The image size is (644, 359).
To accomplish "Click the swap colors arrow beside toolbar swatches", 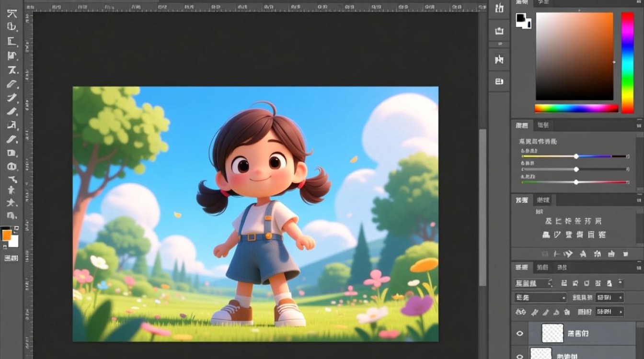I will coord(17,228).
